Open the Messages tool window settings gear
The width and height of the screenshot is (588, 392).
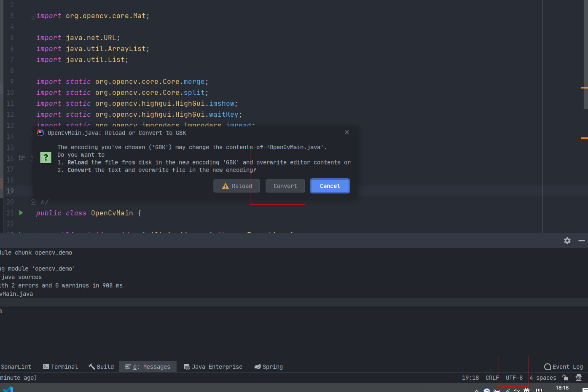pos(567,241)
